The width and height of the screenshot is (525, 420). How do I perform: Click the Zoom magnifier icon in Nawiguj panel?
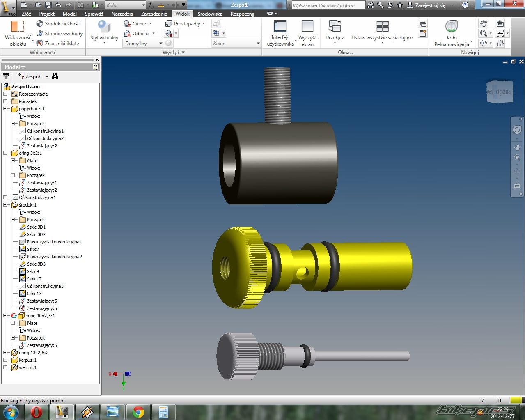pos(484,33)
